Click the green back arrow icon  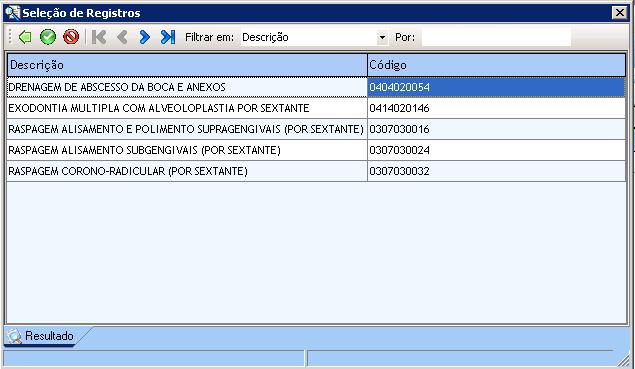(25, 37)
